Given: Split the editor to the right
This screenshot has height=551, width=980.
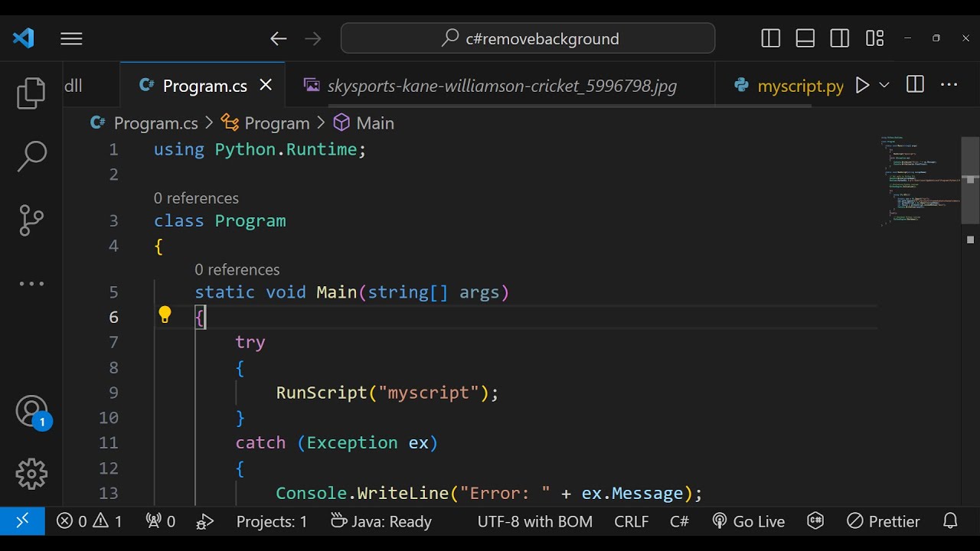Looking at the screenshot, I should [915, 86].
